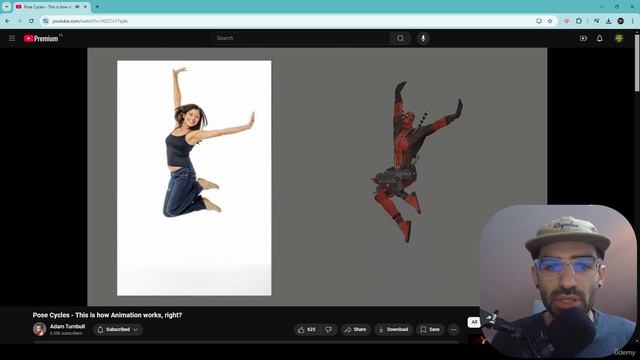Click the install/cast icon in address bar

pyautogui.click(x=539, y=21)
